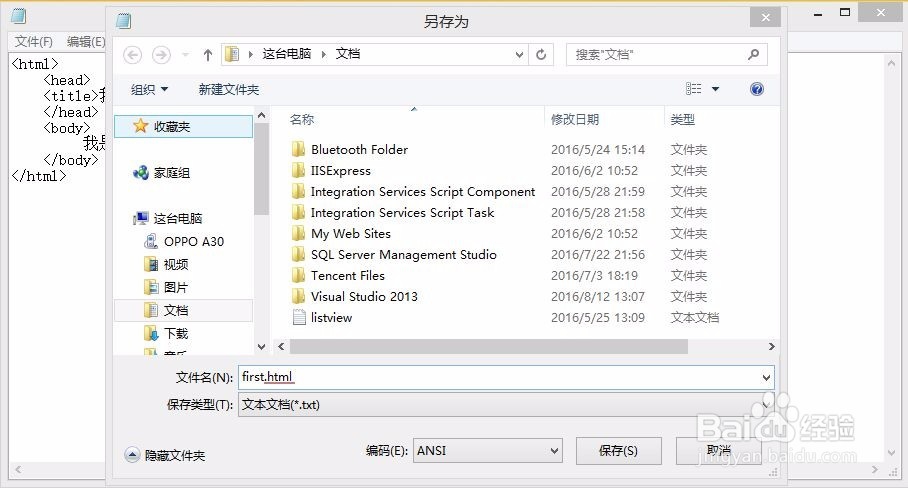908x488 pixels.
Task: Expand the address bar history dropdown
Action: coord(519,54)
